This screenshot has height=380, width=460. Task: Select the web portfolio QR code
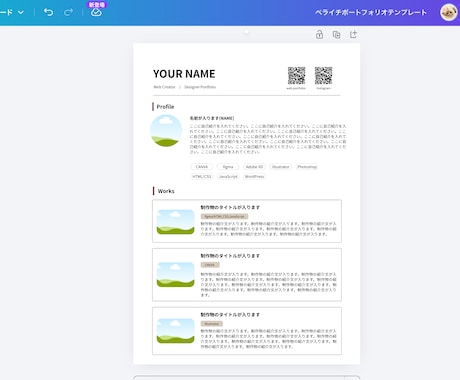point(296,75)
